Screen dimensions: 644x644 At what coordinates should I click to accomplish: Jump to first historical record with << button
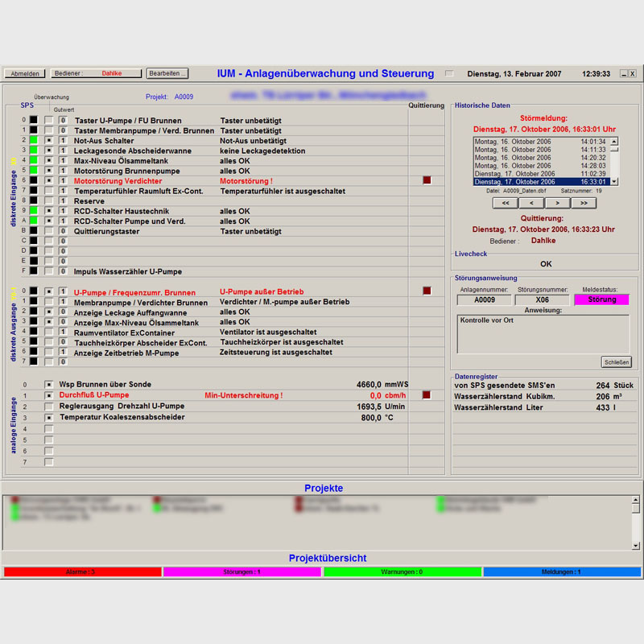click(x=505, y=203)
